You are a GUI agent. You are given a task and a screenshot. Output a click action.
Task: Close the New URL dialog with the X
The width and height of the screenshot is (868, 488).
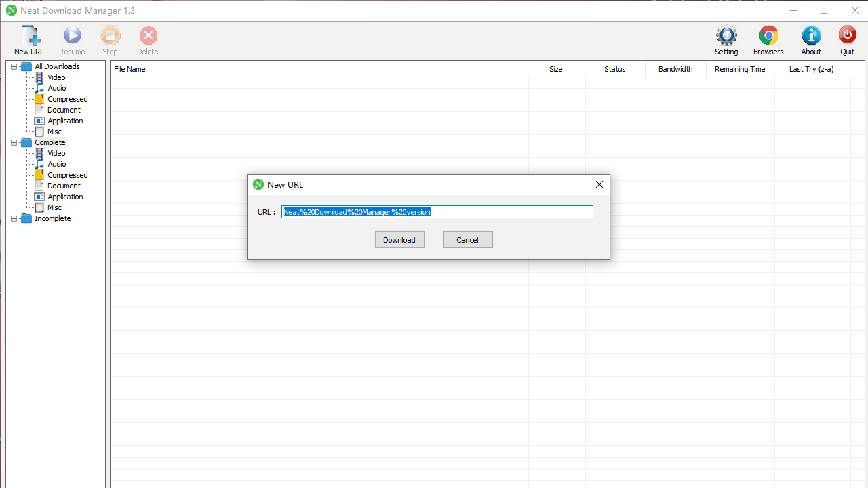(x=599, y=184)
